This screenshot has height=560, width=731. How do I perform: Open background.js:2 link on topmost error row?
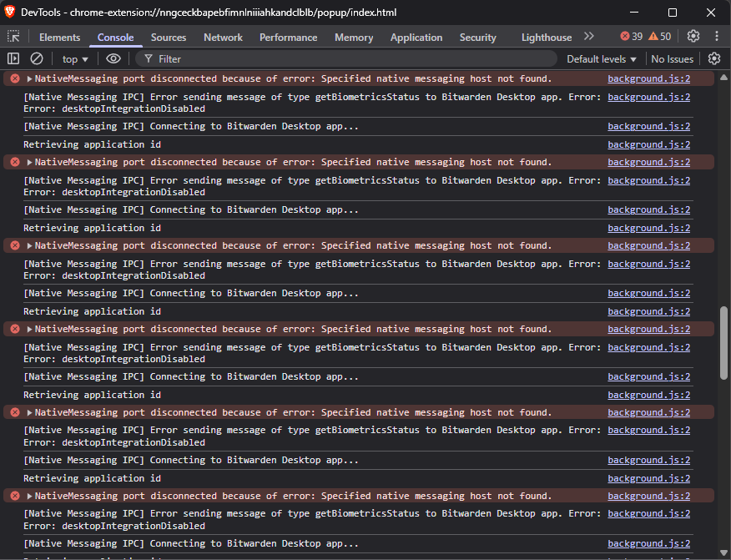click(649, 78)
